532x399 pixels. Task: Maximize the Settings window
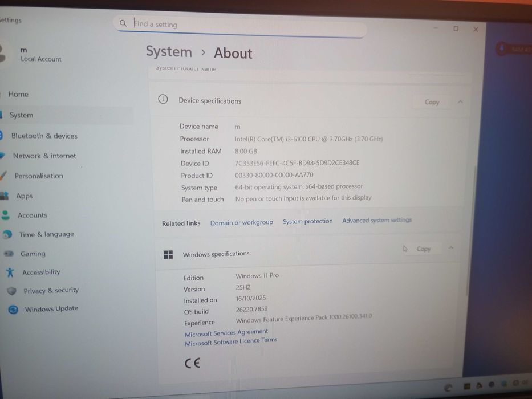pyautogui.click(x=456, y=28)
